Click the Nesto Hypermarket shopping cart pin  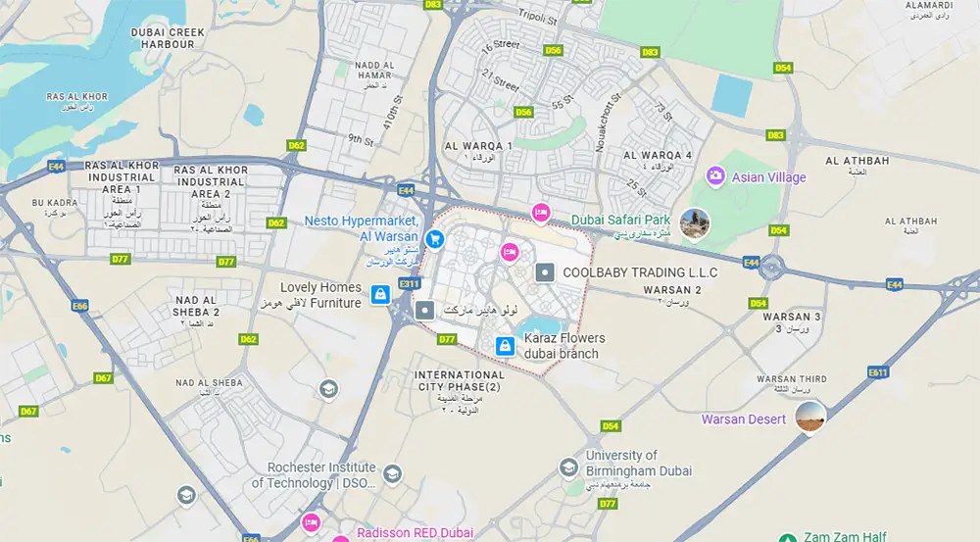coord(435,239)
